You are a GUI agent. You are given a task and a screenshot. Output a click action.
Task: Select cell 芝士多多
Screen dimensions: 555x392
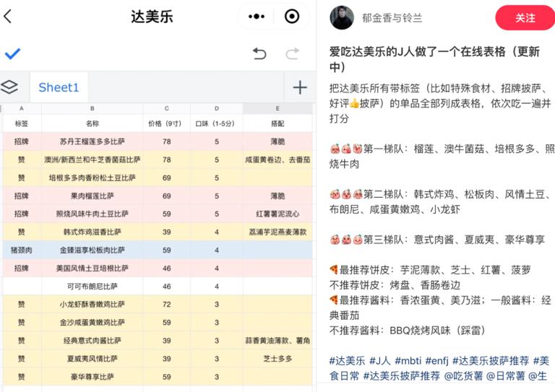tap(277, 359)
